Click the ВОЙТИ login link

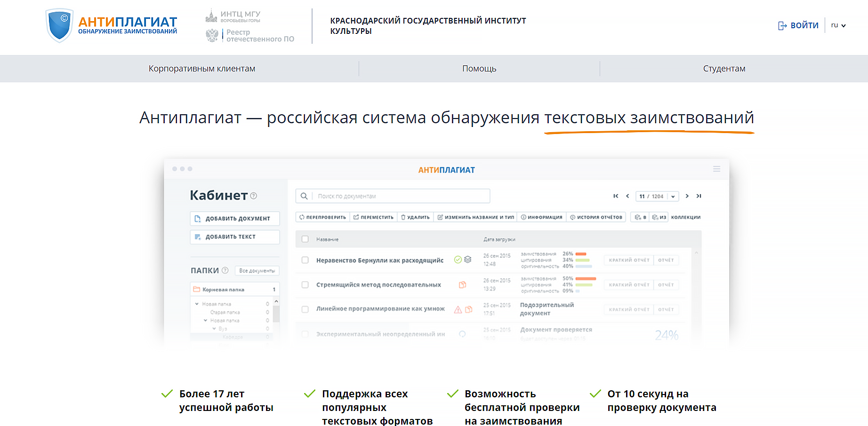[x=798, y=25]
